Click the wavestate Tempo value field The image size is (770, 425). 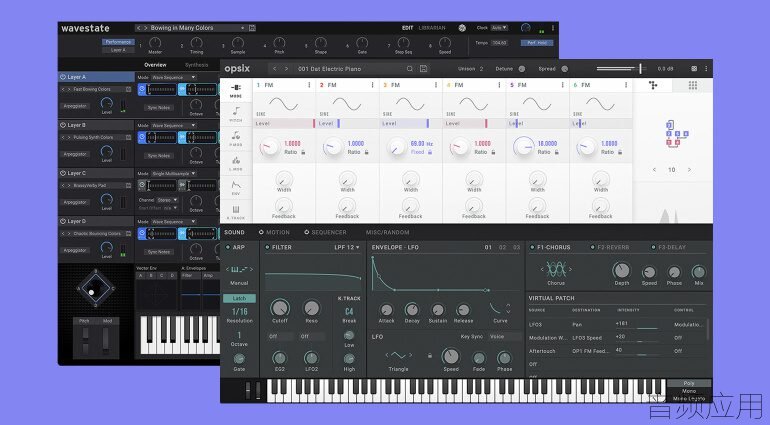pos(499,43)
